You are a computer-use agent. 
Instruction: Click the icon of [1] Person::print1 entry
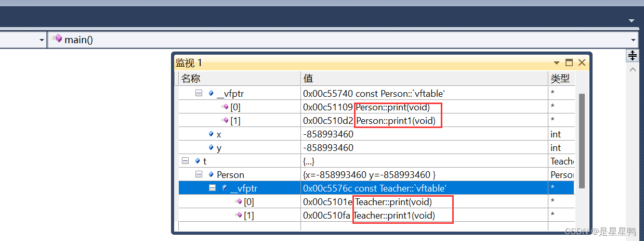point(225,120)
